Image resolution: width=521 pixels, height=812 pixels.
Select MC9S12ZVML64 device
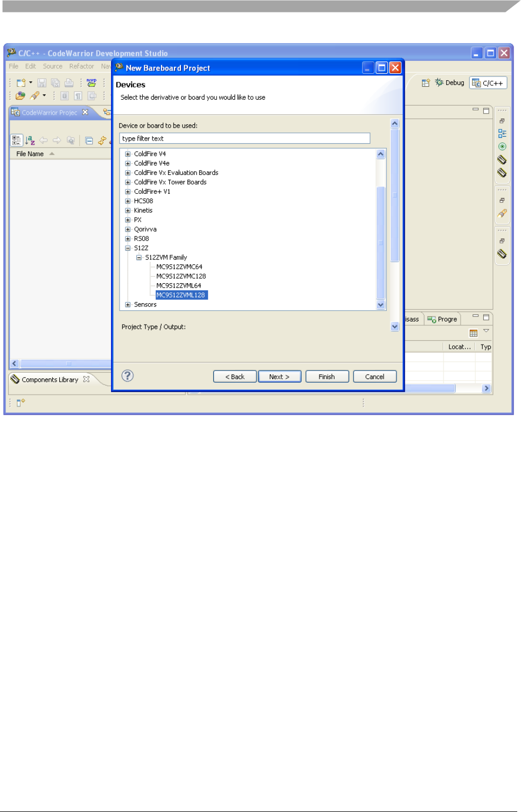click(x=179, y=286)
